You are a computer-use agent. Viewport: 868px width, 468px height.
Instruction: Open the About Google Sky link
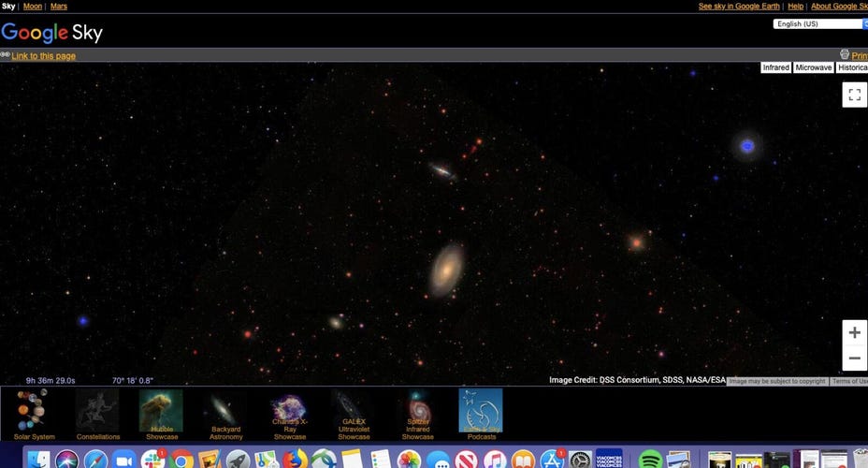tap(839, 7)
